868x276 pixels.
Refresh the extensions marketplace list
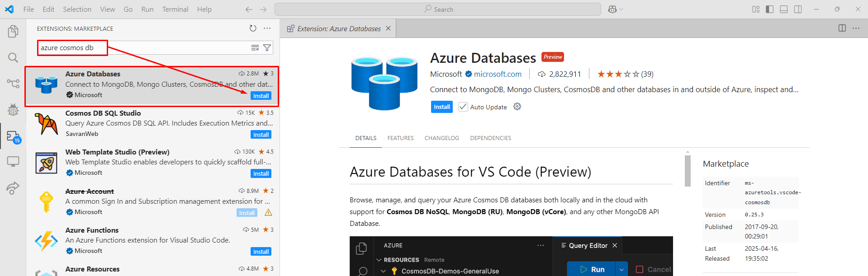(x=253, y=28)
